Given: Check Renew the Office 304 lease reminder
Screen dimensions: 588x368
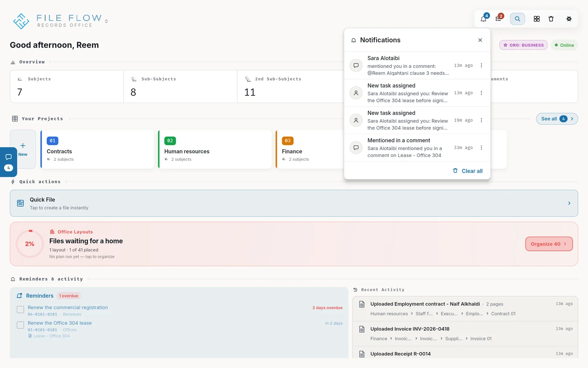Looking at the screenshot, I should (x=20, y=325).
